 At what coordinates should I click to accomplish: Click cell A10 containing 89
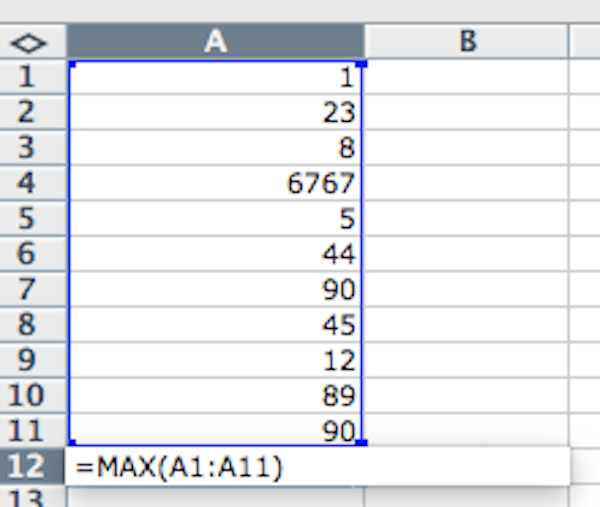[x=216, y=395]
